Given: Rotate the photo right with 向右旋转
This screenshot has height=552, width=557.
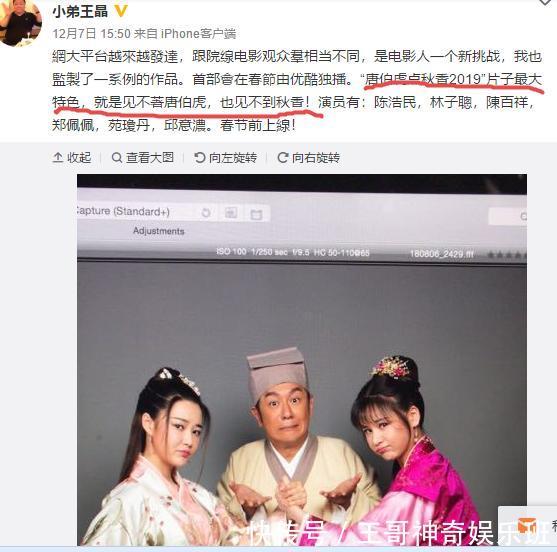Looking at the screenshot, I should tap(308, 157).
